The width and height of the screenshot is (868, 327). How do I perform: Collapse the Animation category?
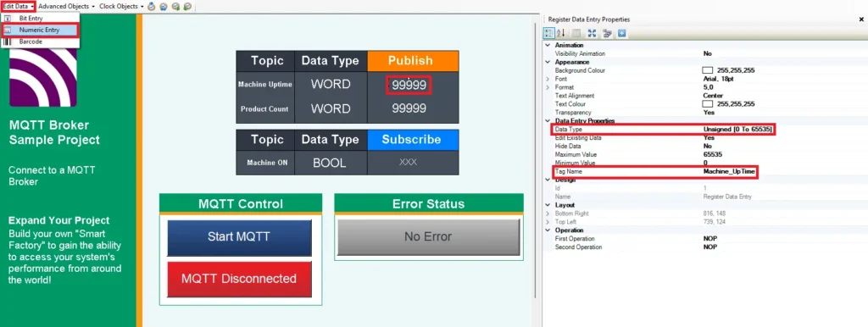pos(548,46)
